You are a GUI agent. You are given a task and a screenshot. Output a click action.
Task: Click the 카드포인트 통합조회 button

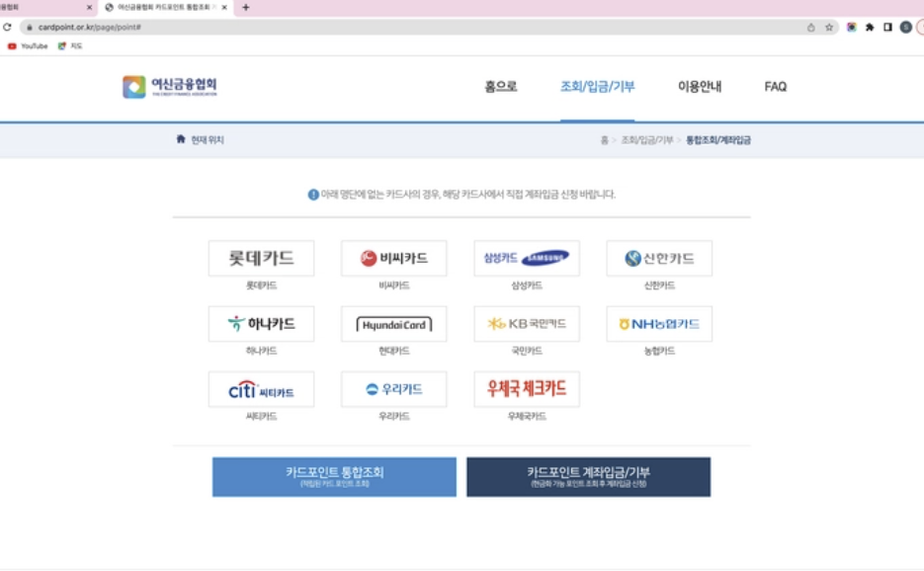334,477
